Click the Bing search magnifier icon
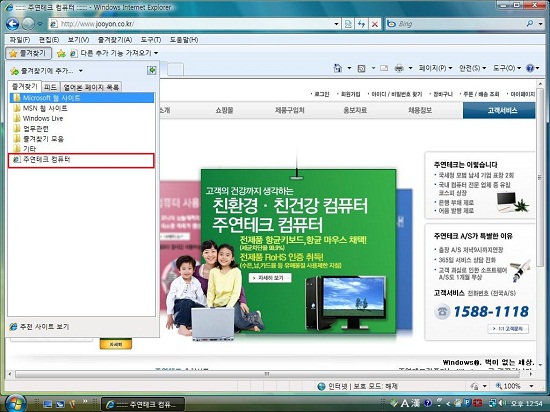The width and height of the screenshot is (550, 412). 530,23
